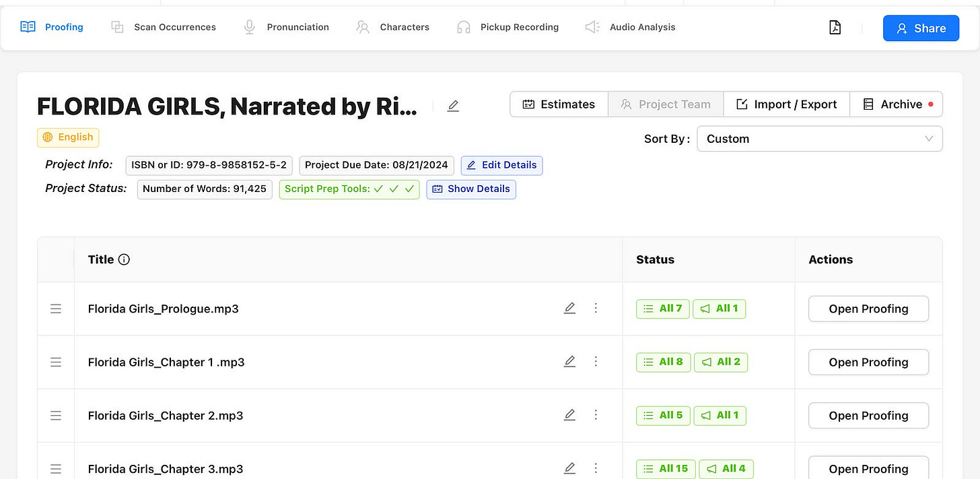Open Proofing for Chapter 1
The height and width of the screenshot is (479, 980).
[868, 362]
